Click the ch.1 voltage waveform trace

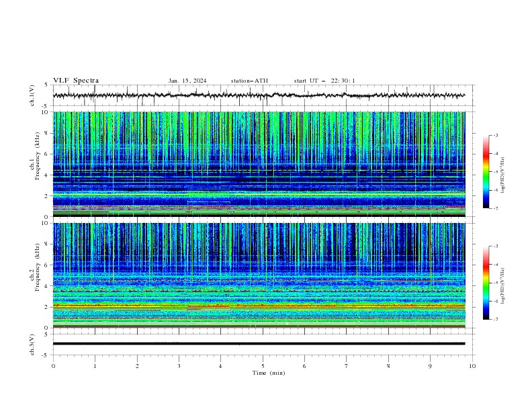tap(259, 95)
